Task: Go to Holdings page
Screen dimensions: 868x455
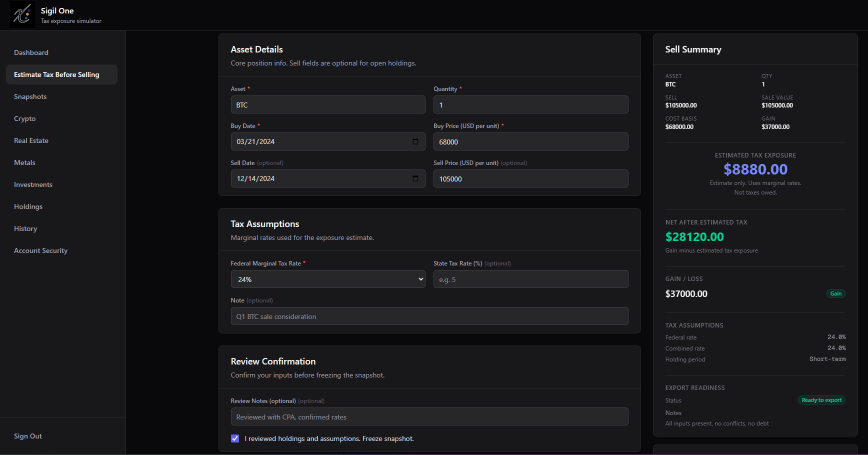Action: [28, 206]
